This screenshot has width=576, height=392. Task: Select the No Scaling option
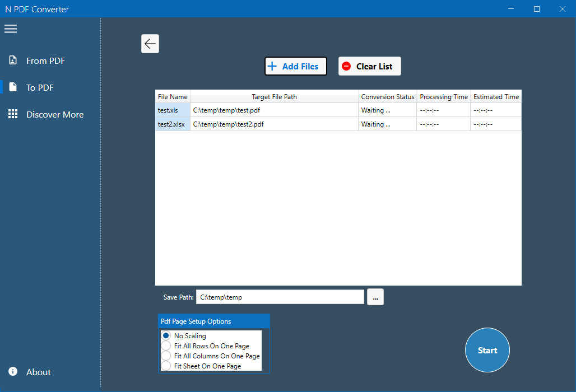coord(166,335)
